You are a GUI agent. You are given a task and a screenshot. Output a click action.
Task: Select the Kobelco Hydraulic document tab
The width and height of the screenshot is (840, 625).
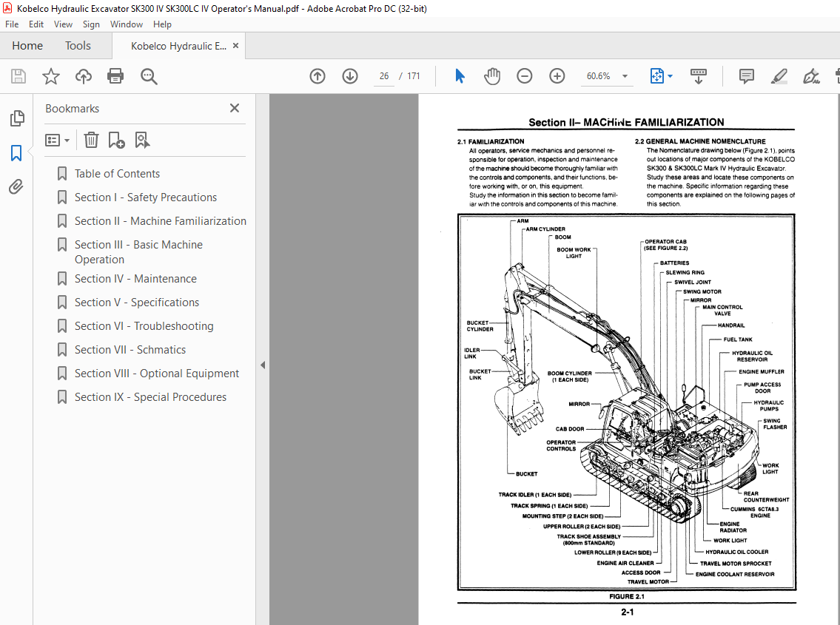click(178, 46)
